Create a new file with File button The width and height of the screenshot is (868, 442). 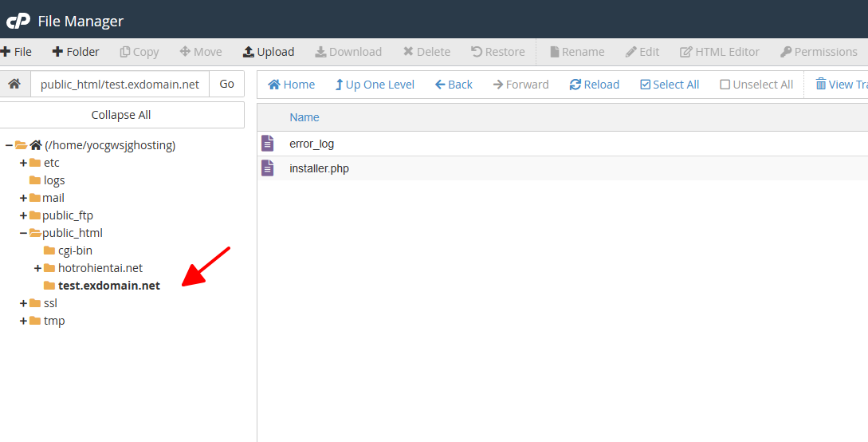point(16,52)
